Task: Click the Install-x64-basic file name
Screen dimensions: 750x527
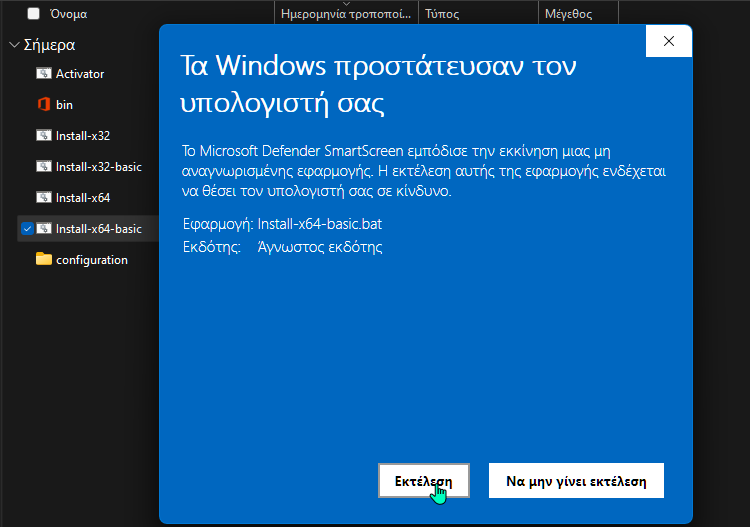Action: click(99, 229)
